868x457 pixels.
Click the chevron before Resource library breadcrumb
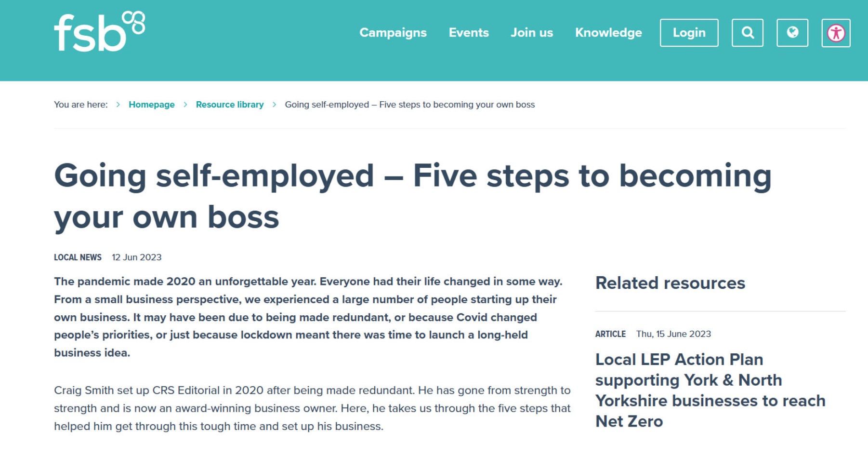pos(185,105)
